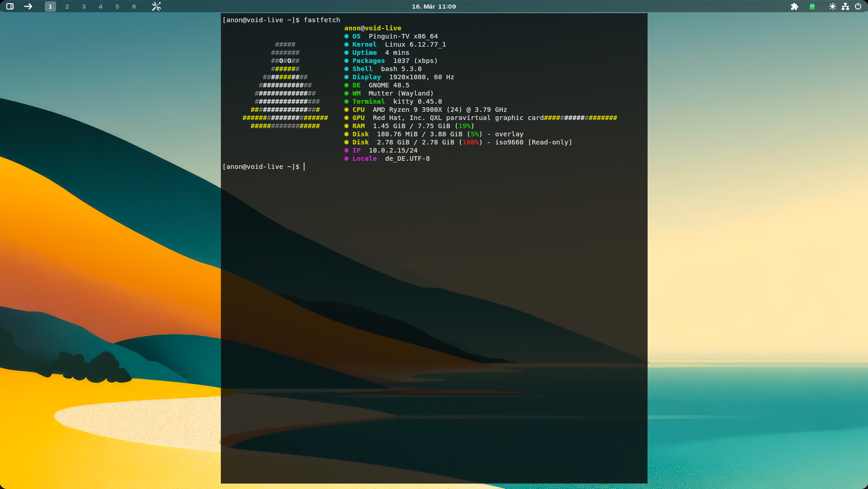This screenshot has width=868, height=489.
Task: Switch to workspace 4
Action: pos(100,6)
